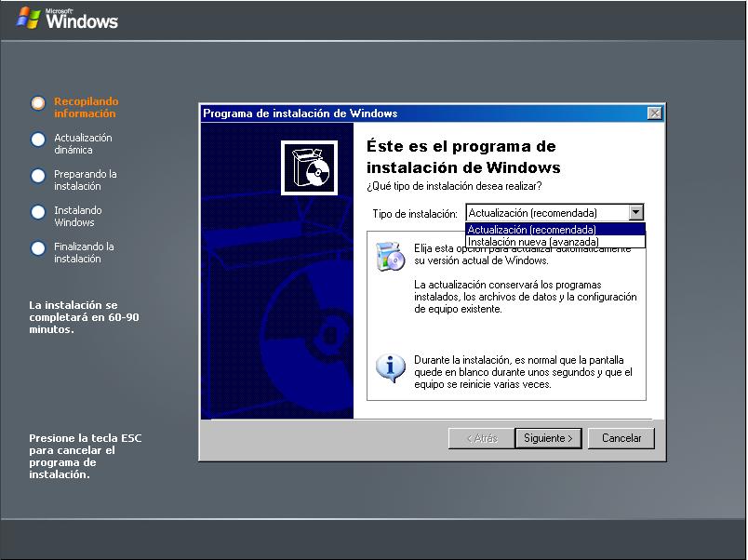Click the text 'Actualización dinámica'
Image resolution: width=748 pixels, height=560 pixels.
(83, 143)
